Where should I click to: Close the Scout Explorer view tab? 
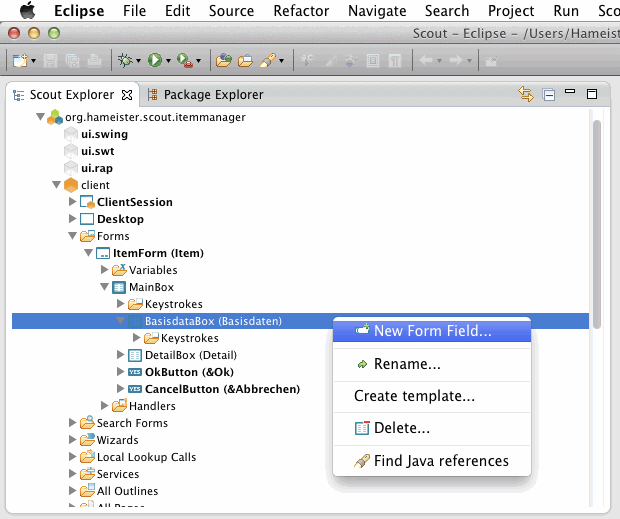(x=127, y=95)
